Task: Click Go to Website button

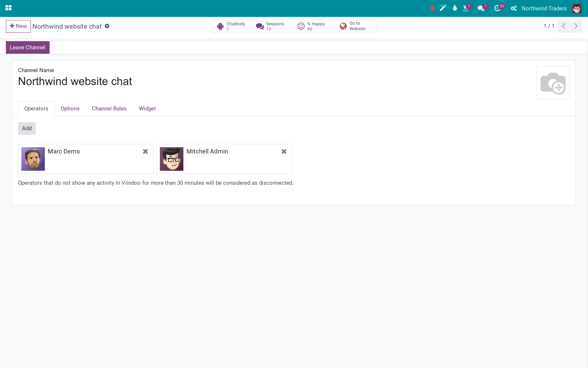Action: tap(356, 26)
